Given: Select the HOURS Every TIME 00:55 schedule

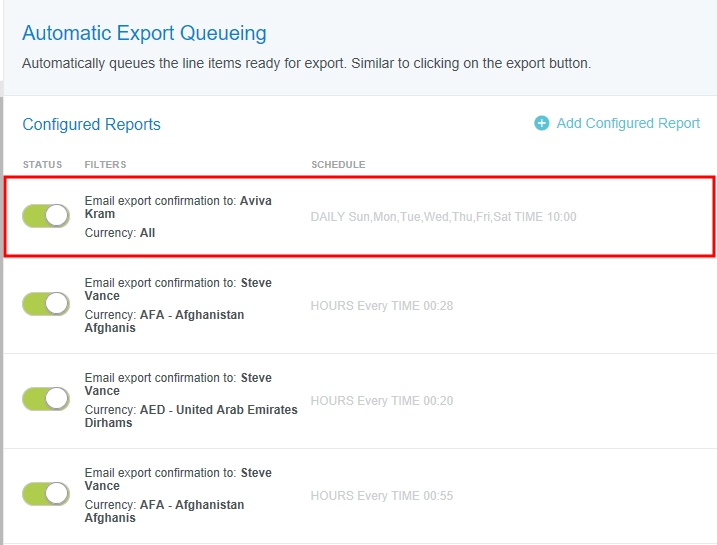Looking at the screenshot, I should (x=381, y=495).
